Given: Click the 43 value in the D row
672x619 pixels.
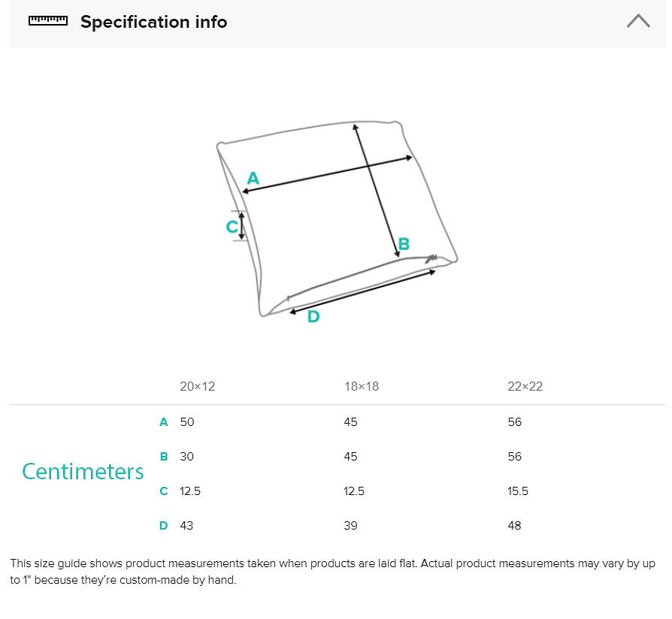Looking at the screenshot, I should click(186, 526).
